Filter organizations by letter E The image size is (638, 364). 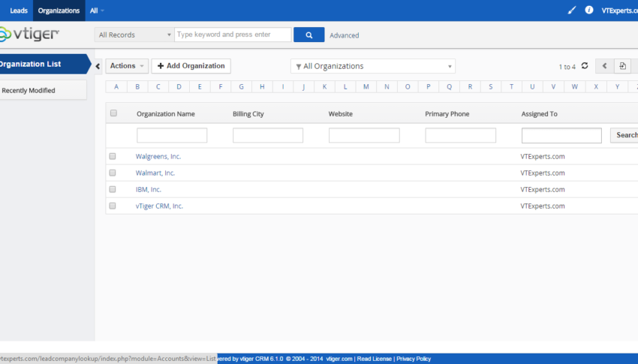pos(200,86)
